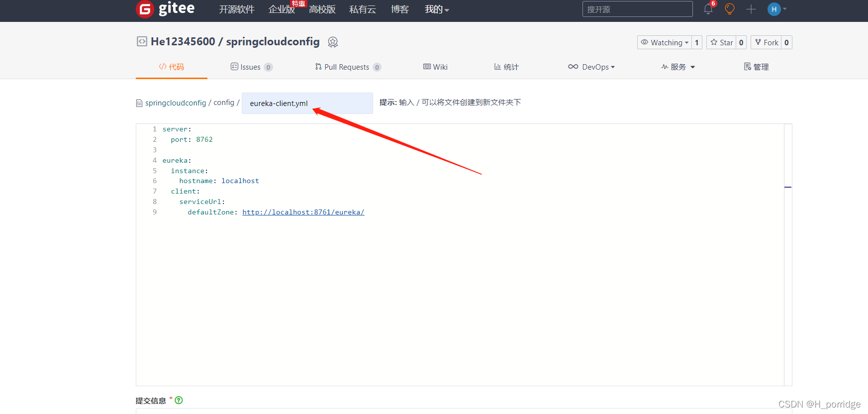Click the plus create icon
Screen dimensions: 868x414
tap(751, 9)
